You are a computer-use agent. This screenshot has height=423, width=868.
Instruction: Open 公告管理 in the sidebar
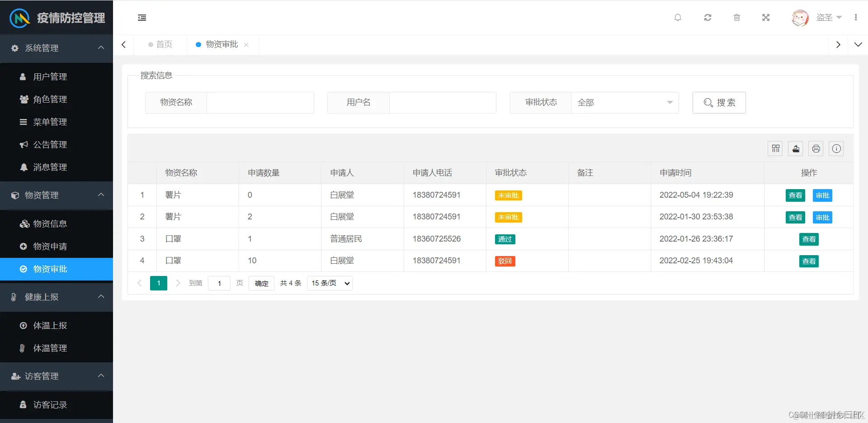click(57, 145)
